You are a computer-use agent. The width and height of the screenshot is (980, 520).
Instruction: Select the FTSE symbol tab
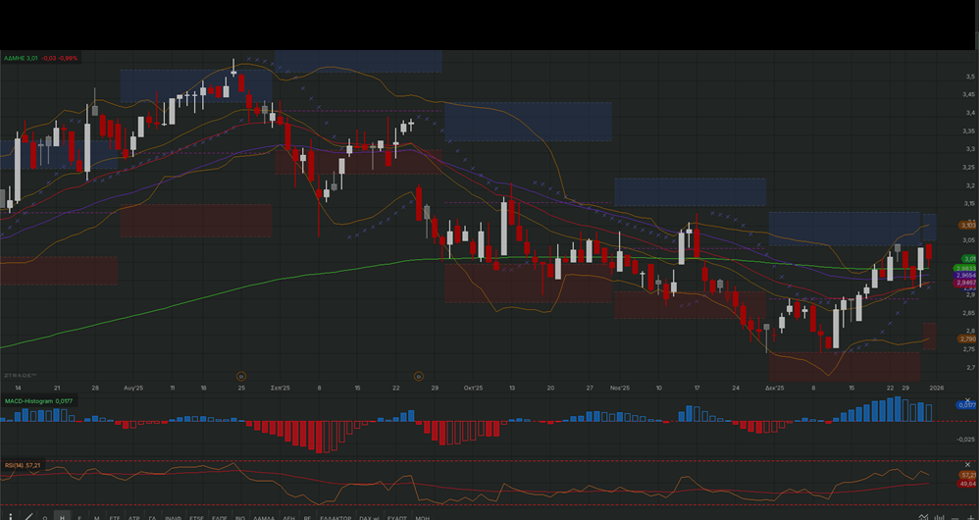tap(196, 517)
